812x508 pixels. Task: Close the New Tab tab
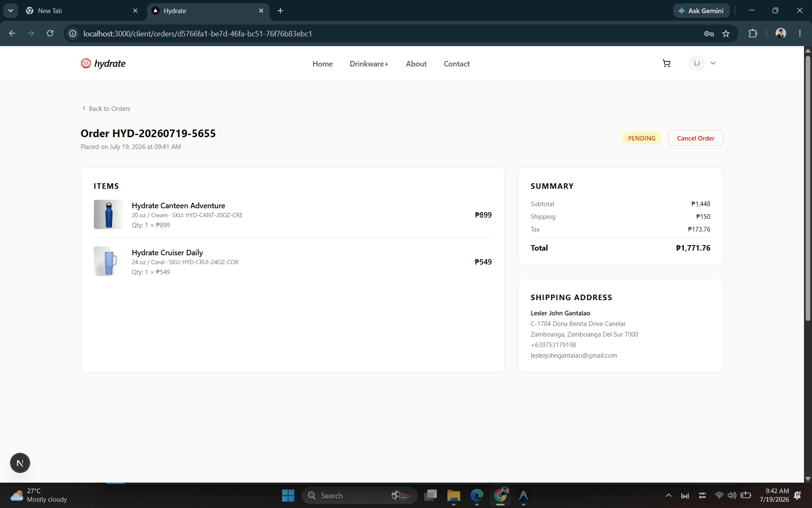[135, 11]
